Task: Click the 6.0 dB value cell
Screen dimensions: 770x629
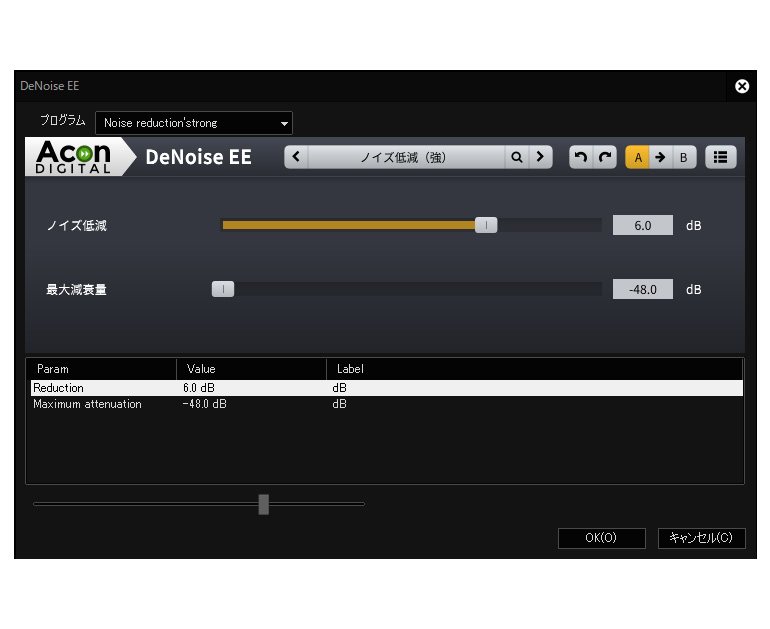Action: pos(199,388)
